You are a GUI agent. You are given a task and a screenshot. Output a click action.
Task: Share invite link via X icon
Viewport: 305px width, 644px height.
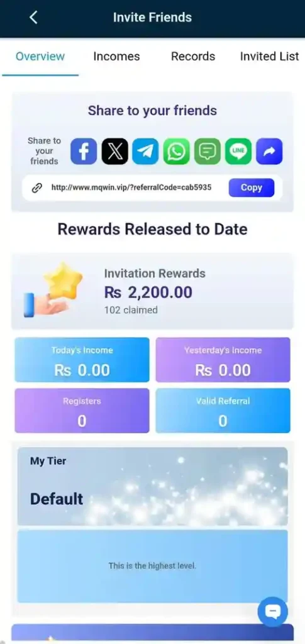click(115, 151)
